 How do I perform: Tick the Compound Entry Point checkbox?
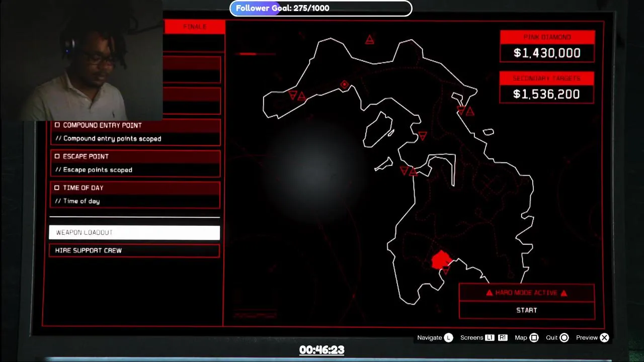[x=57, y=125]
